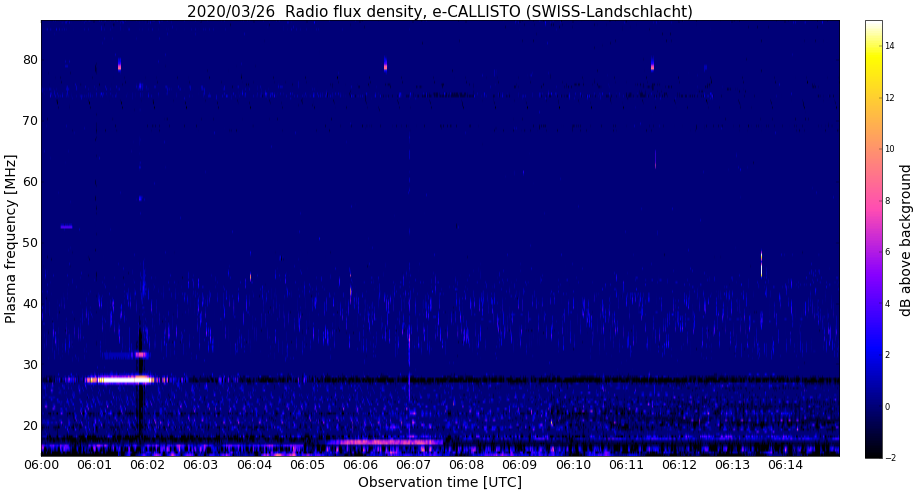The width and height of the screenshot is (919, 494).
Task: Click the 06:07 time tick label
Action: click(414, 465)
